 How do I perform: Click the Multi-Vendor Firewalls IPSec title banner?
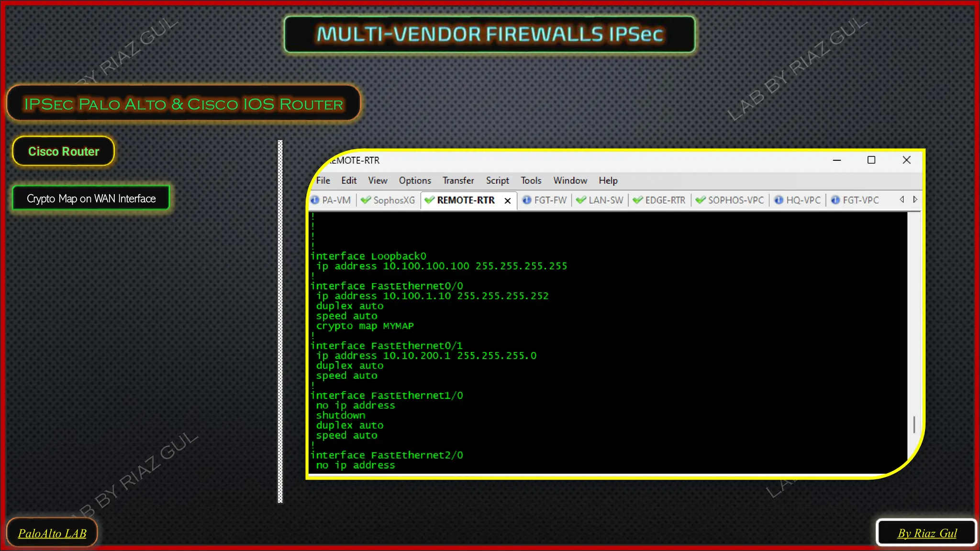point(490,34)
